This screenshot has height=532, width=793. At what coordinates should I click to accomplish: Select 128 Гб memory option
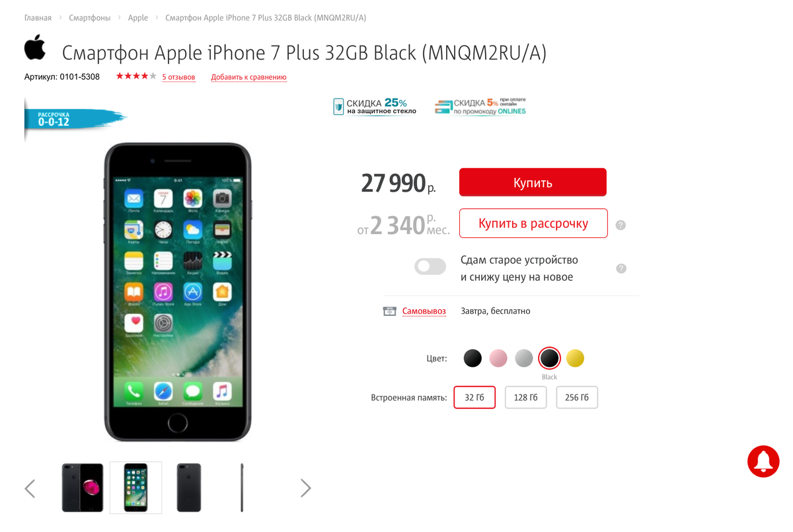click(525, 397)
